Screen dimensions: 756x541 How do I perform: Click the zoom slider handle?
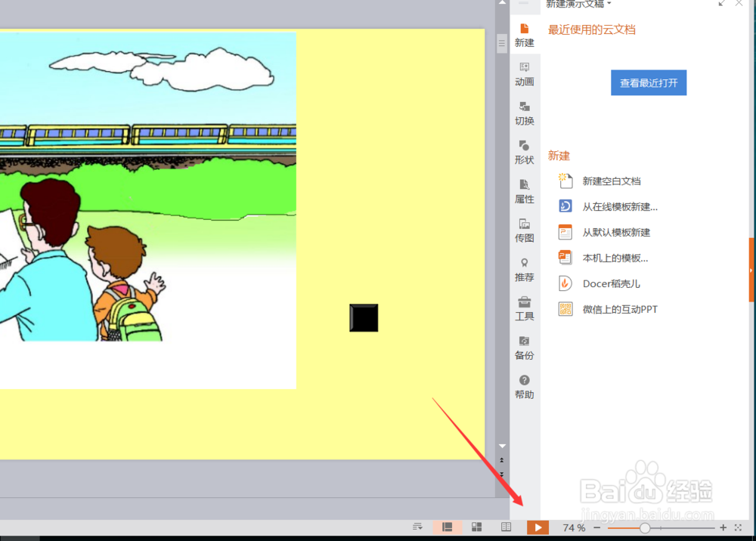(x=644, y=528)
